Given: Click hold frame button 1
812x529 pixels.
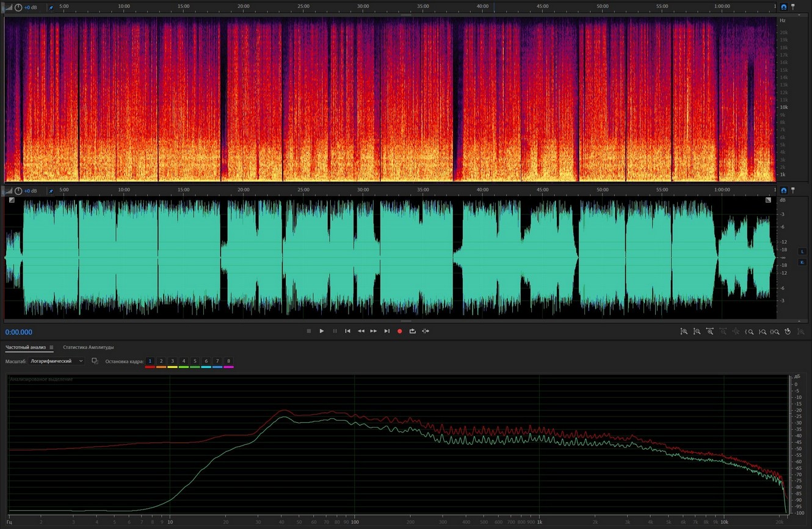Looking at the screenshot, I should pos(150,361).
